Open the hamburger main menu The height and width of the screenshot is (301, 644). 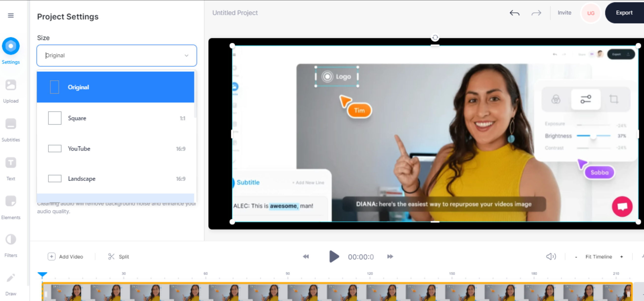pos(11,15)
